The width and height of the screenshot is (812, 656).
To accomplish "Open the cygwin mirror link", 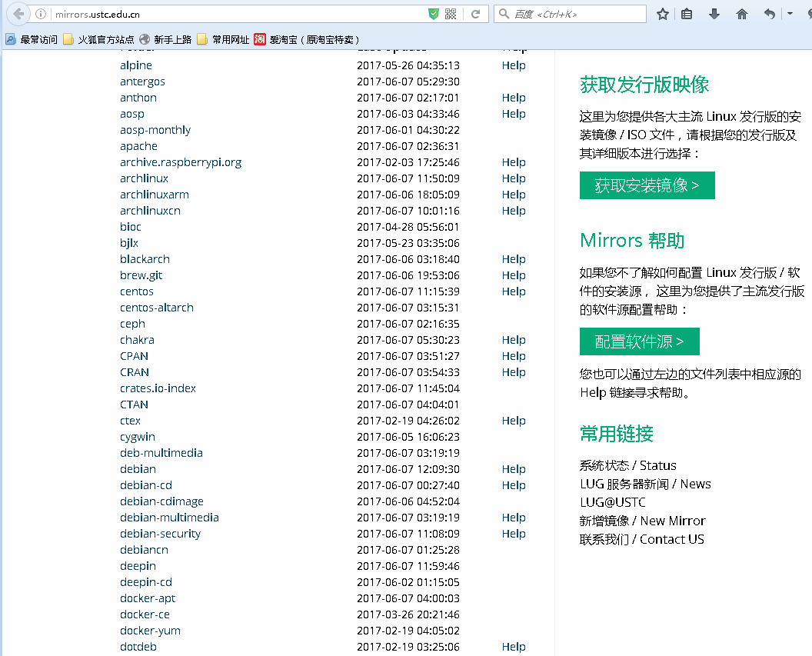I will (137, 437).
